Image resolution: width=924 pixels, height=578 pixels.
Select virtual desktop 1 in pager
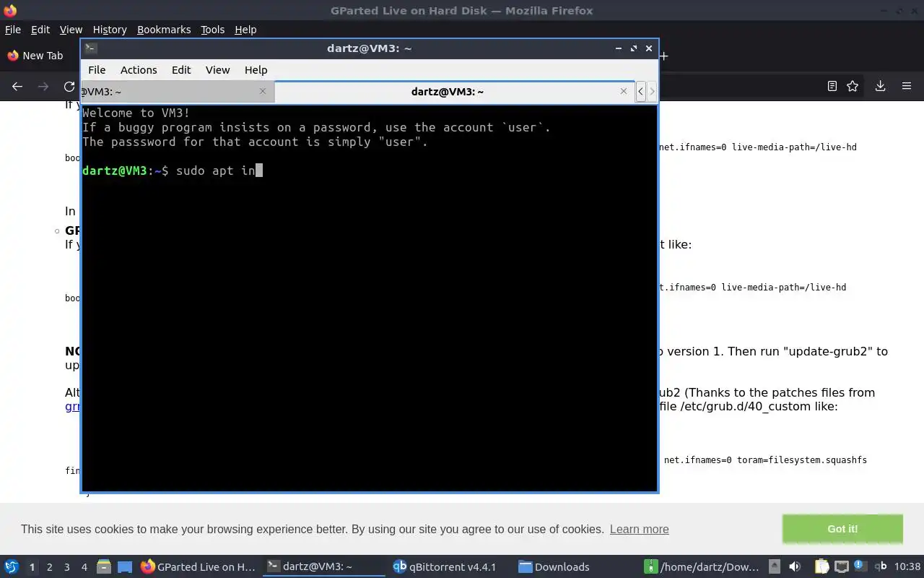[32, 567]
